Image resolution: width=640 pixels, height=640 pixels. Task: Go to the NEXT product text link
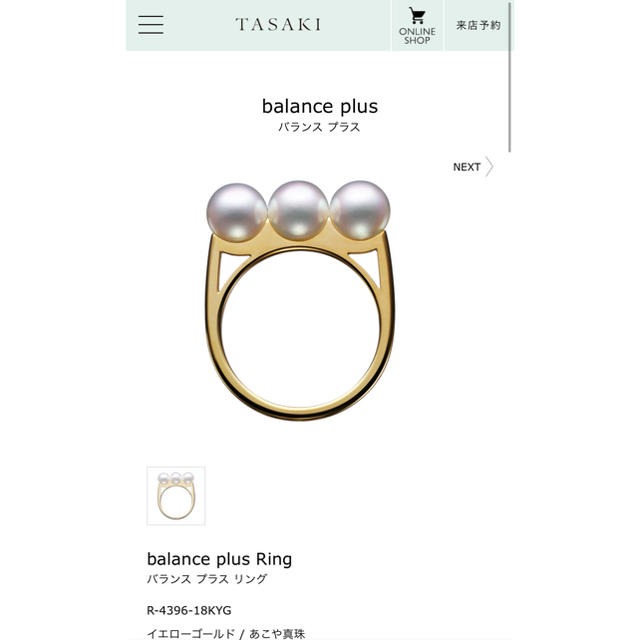click(467, 167)
